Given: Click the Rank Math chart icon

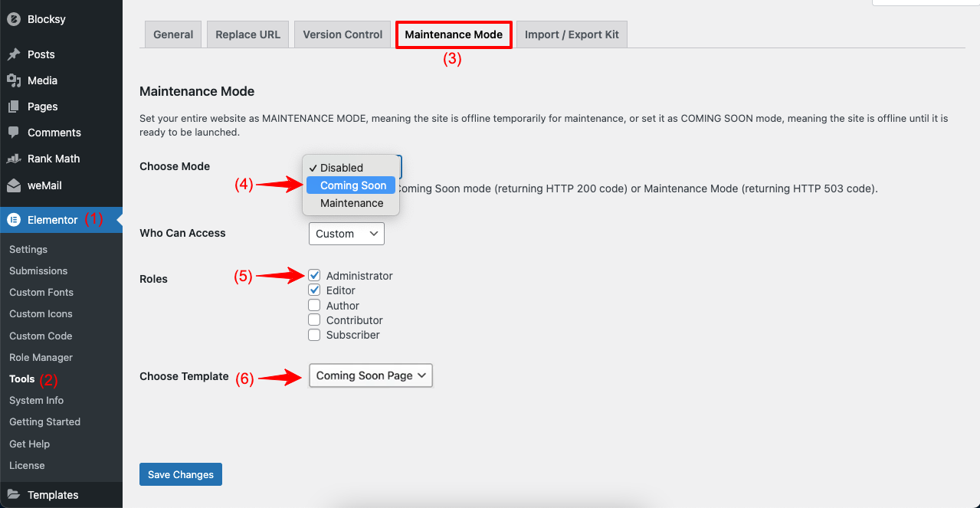Looking at the screenshot, I should click(14, 159).
